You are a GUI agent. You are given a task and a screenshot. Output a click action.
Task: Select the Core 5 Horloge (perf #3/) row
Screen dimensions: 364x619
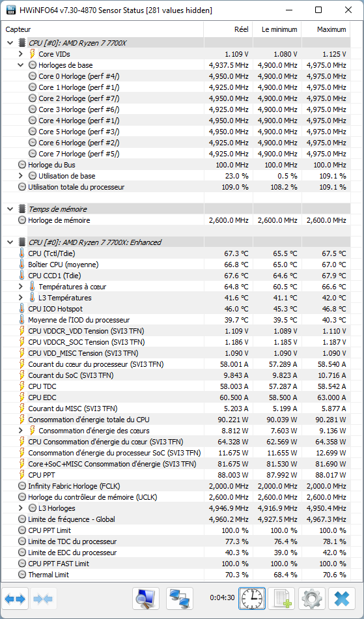pyautogui.click(x=176, y=132)
